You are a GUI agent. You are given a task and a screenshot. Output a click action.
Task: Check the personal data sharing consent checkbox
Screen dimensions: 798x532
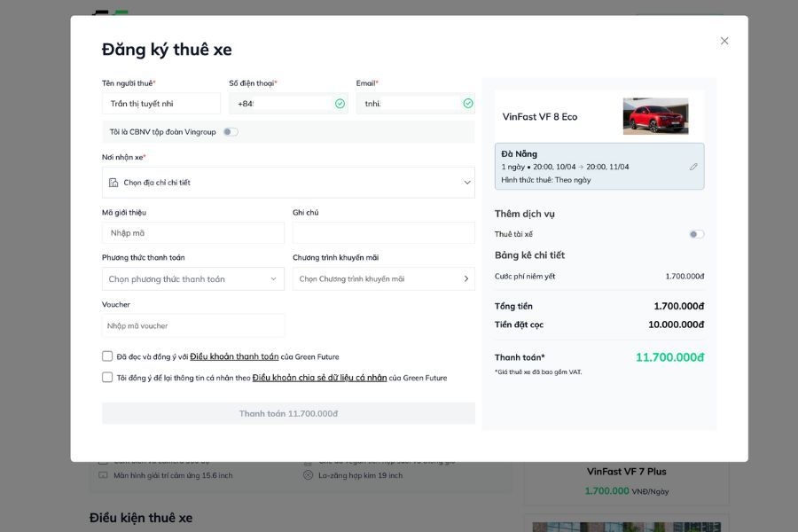click(107, 377)
